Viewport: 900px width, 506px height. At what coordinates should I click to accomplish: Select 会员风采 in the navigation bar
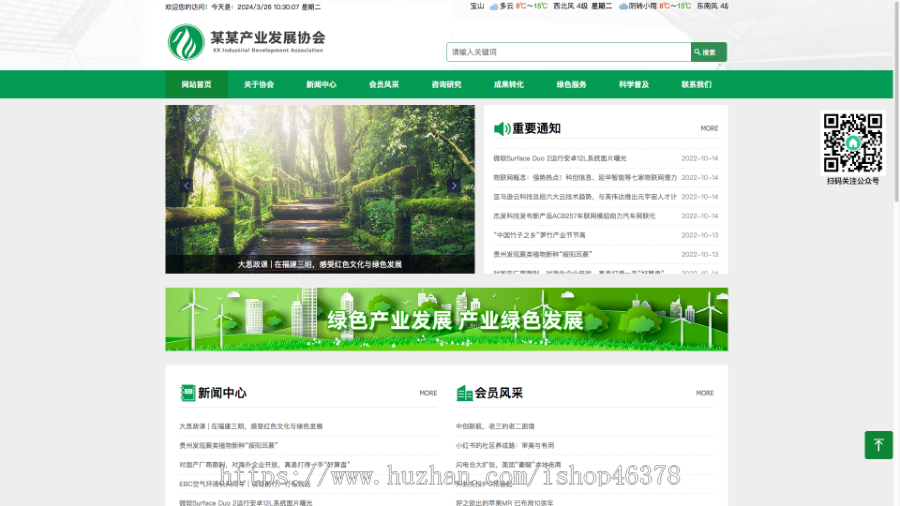(x=384, y=84)
